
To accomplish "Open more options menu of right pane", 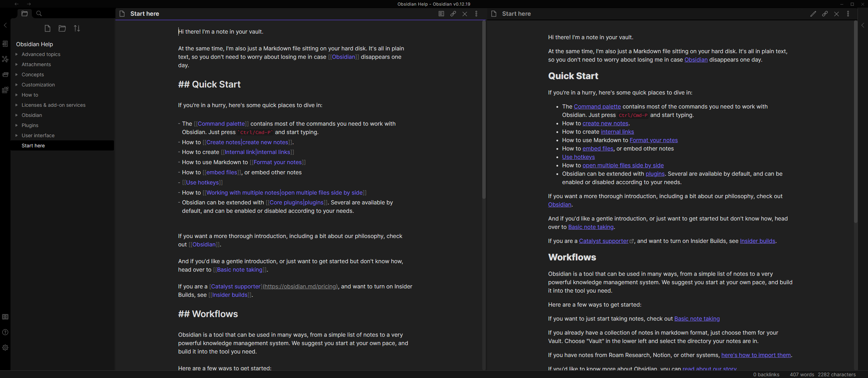I will [x=848, y=14].
